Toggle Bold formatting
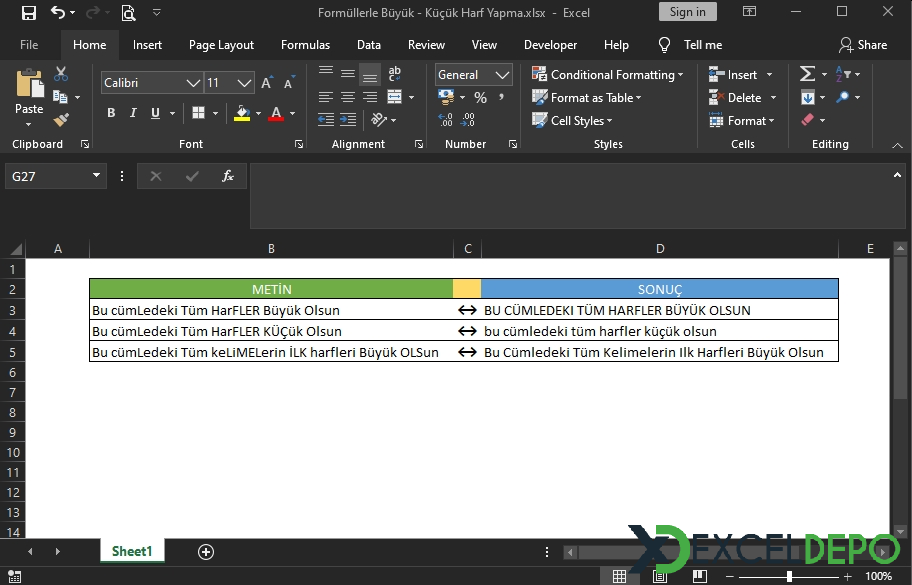912x585 pixels. (x=109, y=113)
